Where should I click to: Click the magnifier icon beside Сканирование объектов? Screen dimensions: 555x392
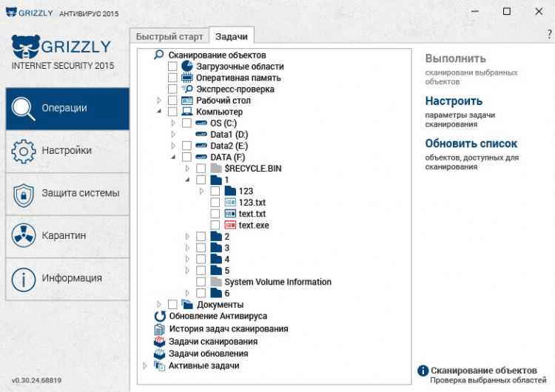158,55
